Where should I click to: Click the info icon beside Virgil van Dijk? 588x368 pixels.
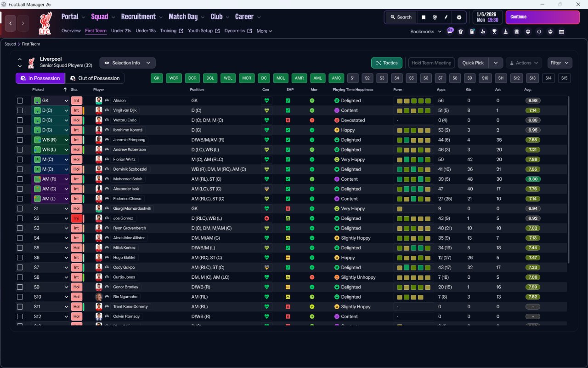[107, 110]
